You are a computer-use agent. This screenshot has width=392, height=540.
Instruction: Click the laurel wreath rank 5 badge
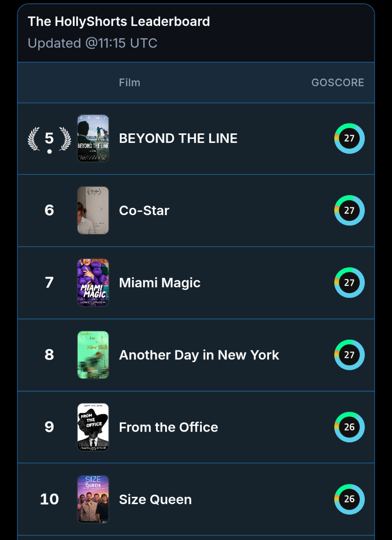(49, 139)
